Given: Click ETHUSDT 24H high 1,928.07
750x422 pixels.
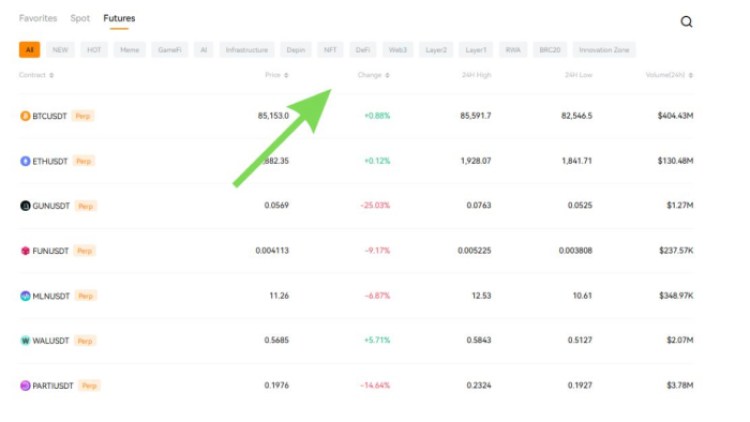Looking at the screenshot, I should pos(476,161).
